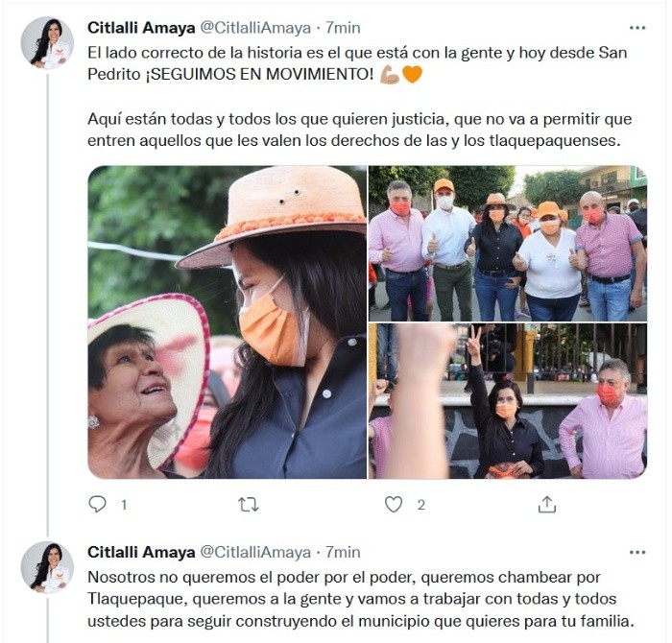
Task: Open Citlalli Amaya name on first tweet
Action: [141, 28]
